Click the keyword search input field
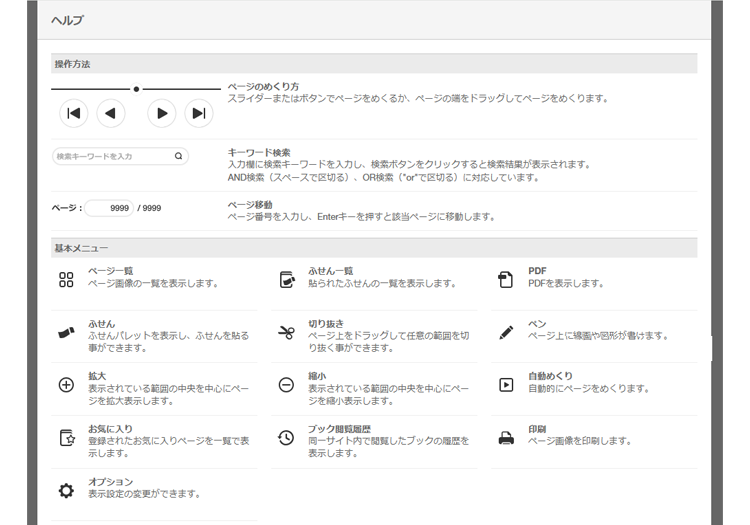The height and width of the screenshot is (525, 750). 112,156
